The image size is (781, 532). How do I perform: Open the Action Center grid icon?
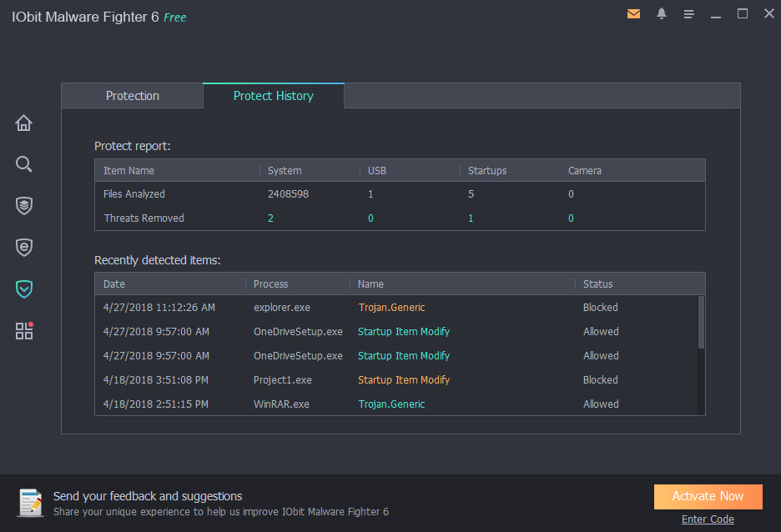[24, 330]
